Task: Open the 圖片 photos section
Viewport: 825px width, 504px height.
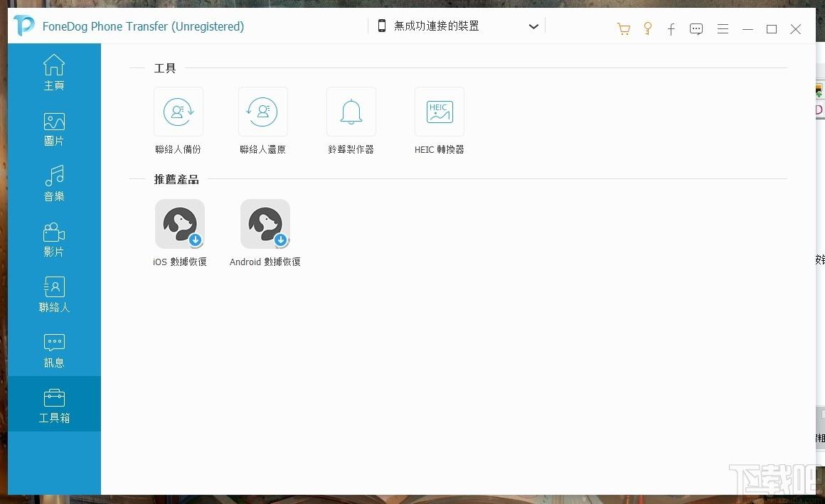Action: 53,129
